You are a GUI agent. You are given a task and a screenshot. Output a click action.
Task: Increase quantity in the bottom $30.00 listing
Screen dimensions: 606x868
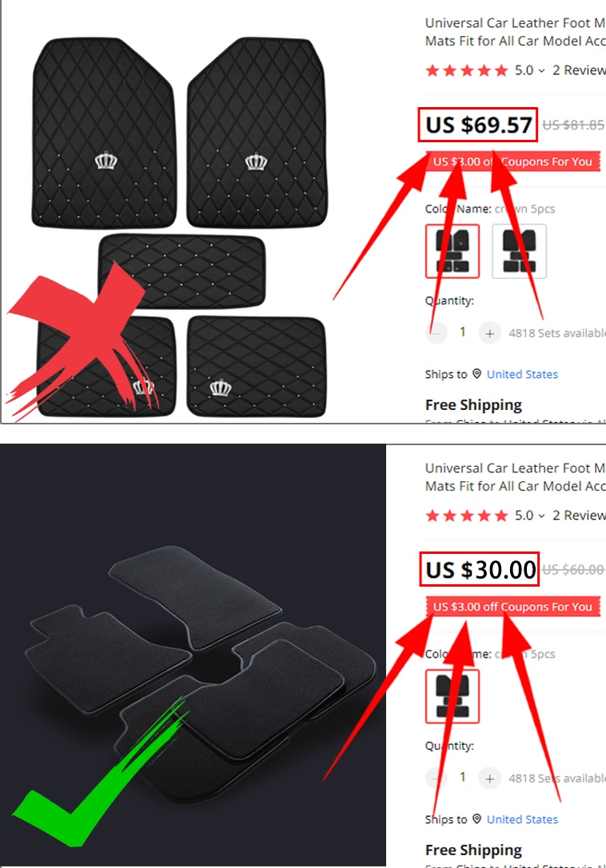[x=489, y=778]
